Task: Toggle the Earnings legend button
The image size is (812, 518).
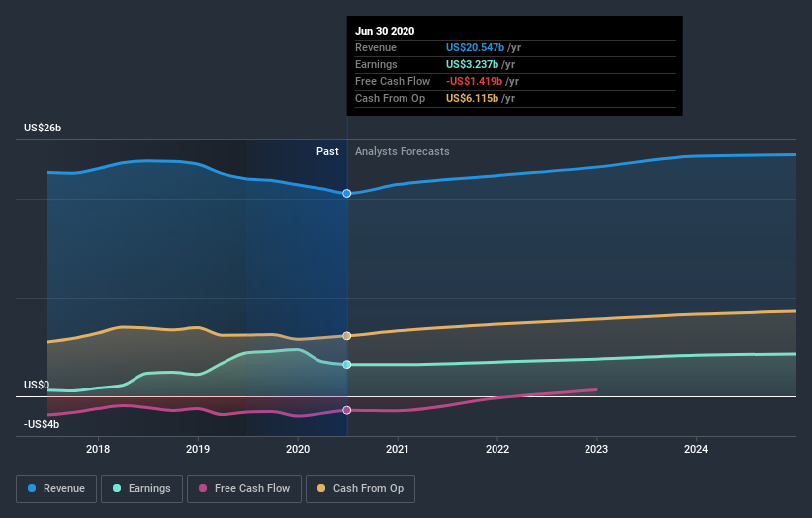Action: (141, 489)
